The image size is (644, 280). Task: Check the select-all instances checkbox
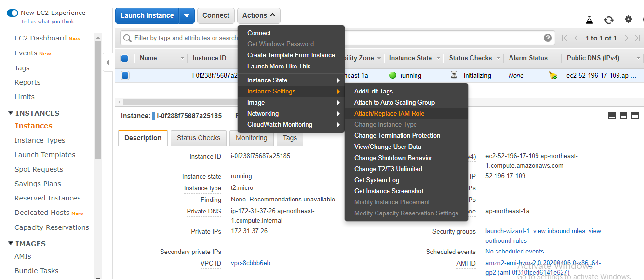pos(125,58)
